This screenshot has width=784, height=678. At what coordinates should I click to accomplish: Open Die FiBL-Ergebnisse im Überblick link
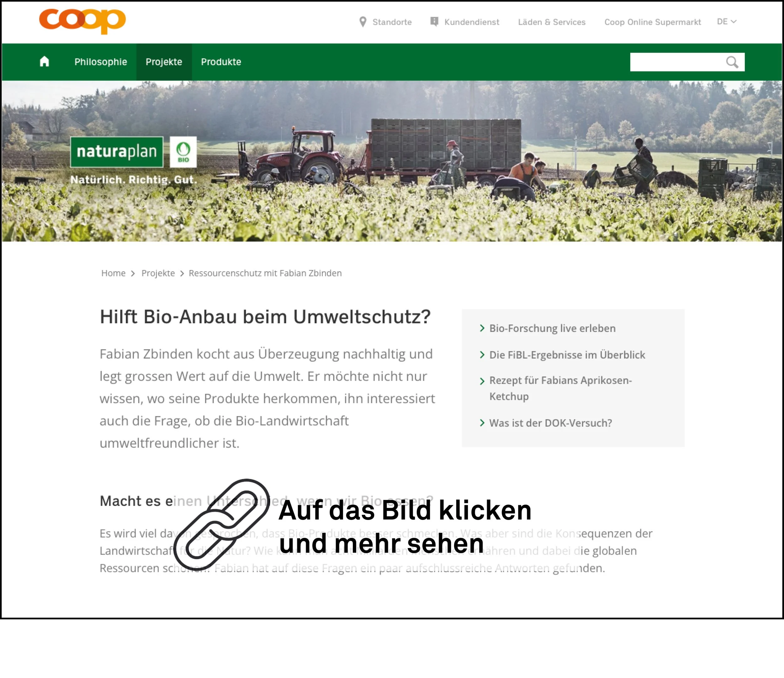click(x=567, y=355)
